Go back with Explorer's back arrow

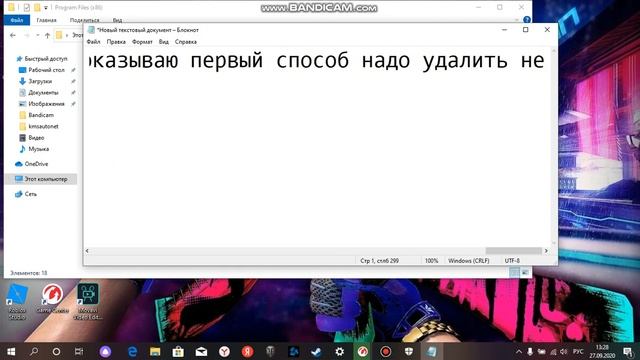[13, 36]
